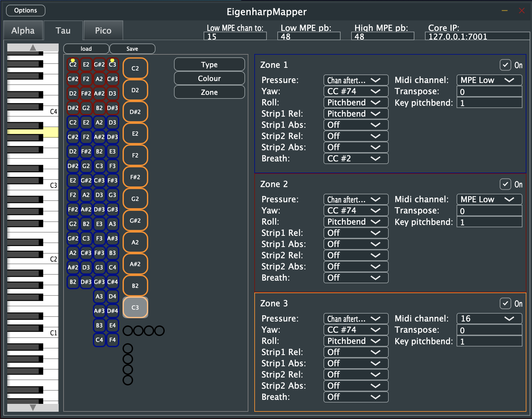The image size is (532, 419).
Task: Select the large orange G2 key
Action: click(x=135, y=199)
